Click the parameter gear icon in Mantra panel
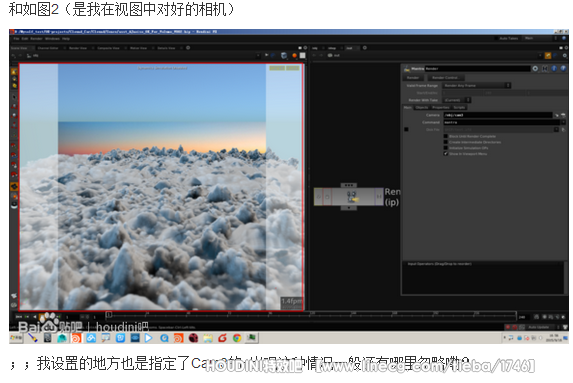This screenshot has height=383, width=573. (535, 68)
